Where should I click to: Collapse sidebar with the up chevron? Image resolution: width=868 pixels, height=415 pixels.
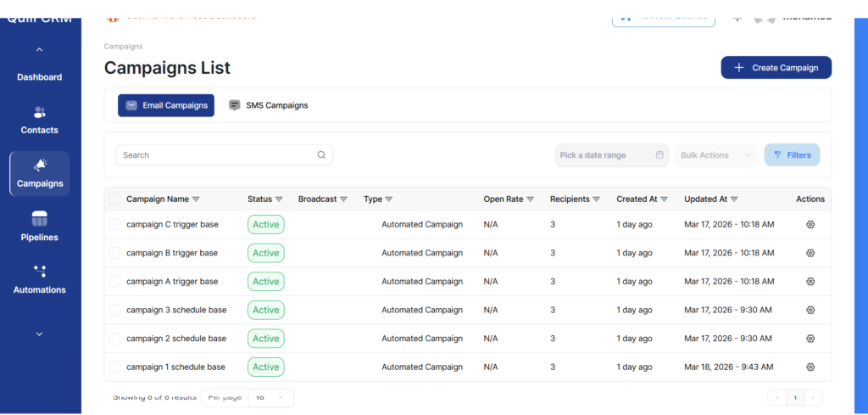[x=40, y=50]
